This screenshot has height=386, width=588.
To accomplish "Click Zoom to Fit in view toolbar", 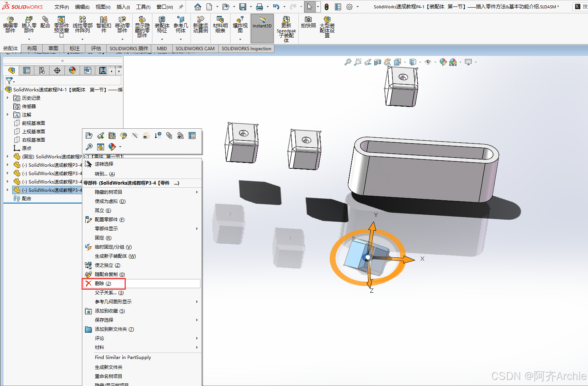I will pos(348,62).
